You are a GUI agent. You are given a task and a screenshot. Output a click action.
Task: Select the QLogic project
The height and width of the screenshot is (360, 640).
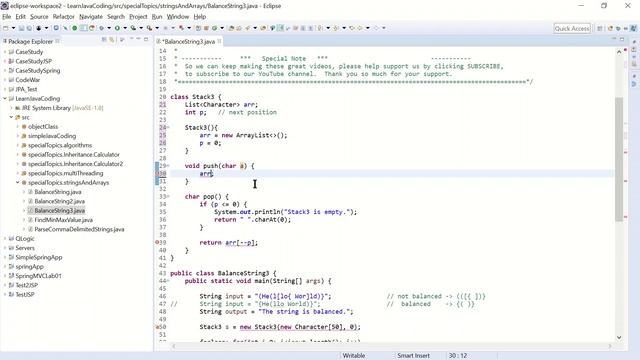(x=24, y=238)
